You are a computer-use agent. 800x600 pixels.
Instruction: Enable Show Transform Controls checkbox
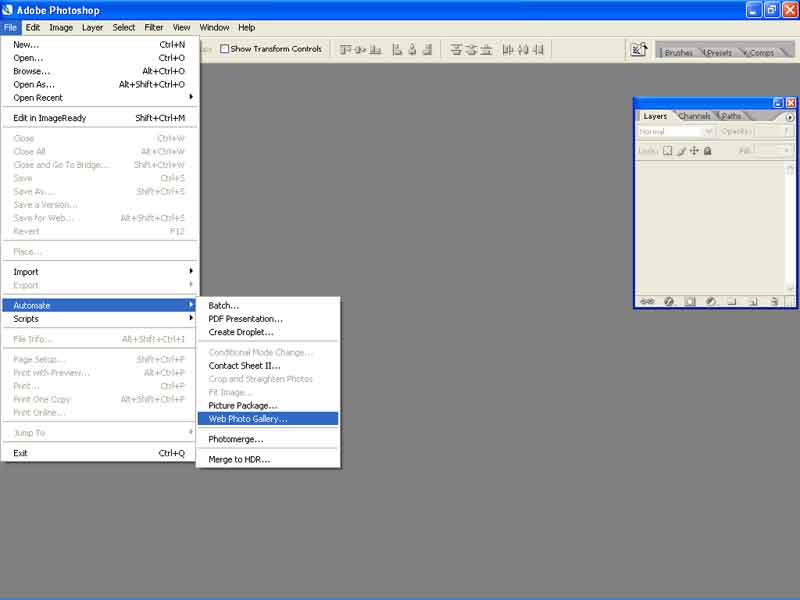(224, 48)
